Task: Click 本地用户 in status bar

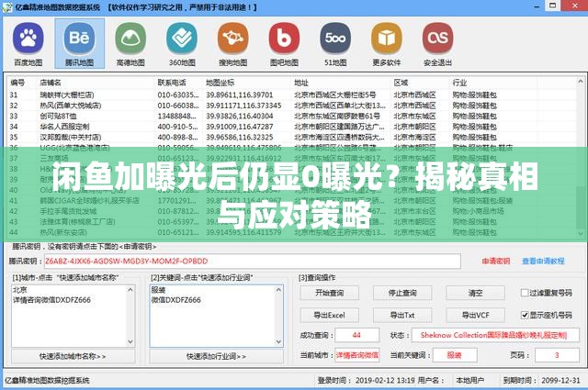Action: 469,380
